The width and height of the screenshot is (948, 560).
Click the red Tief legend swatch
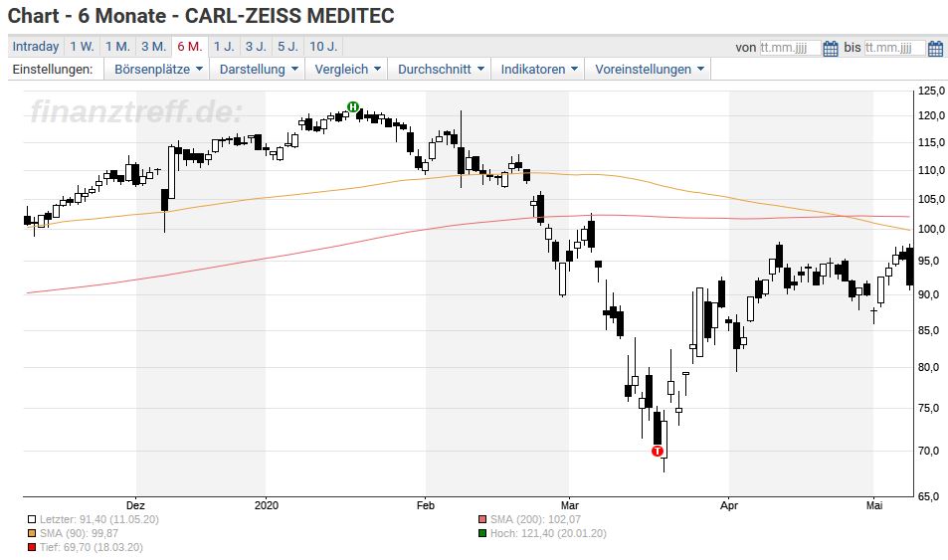tap(32, 547)
